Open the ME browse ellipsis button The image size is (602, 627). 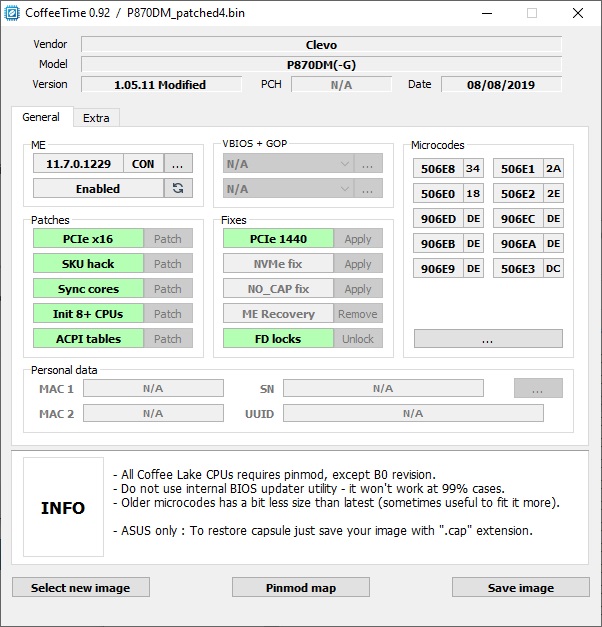[178, 164]
